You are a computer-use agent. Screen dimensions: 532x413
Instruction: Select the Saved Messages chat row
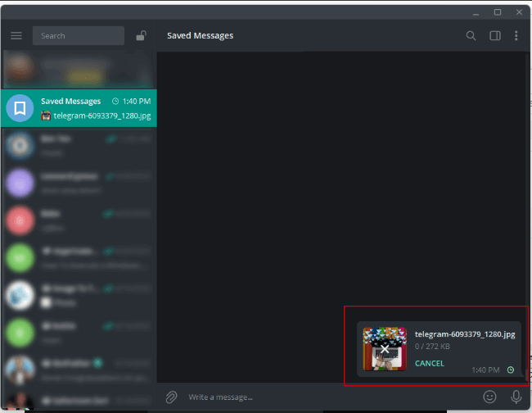(79, 108)
